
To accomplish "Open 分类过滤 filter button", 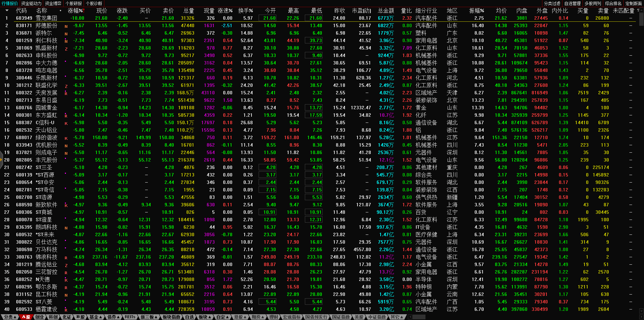I will click(552, 3).
